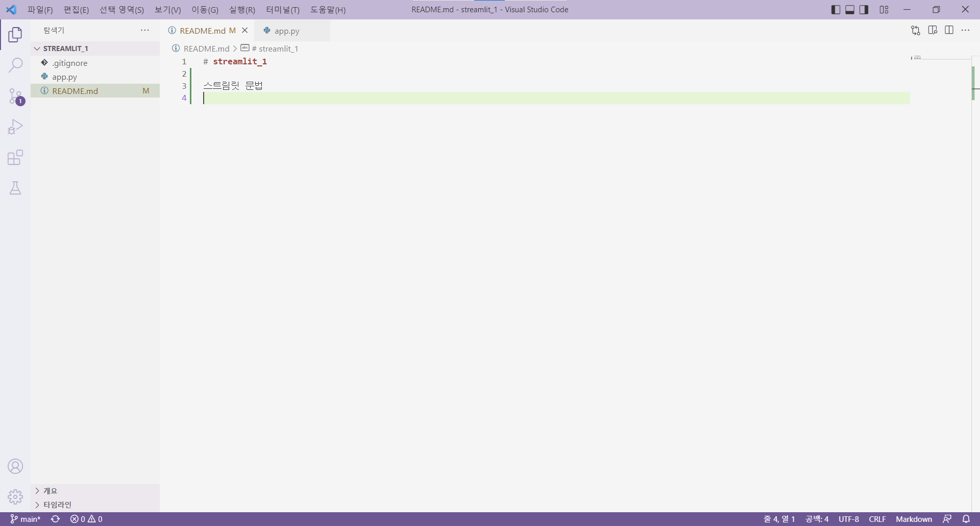Screen dimensions: 980x526
Task: Change indentation 공백: 4 setting
Action: [817, 519]
